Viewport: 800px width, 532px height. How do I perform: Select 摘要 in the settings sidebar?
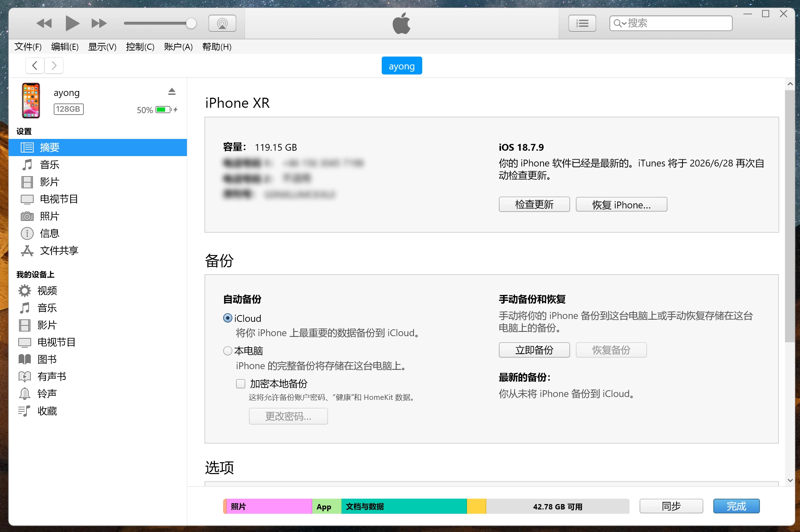click(x=98, y=147)
